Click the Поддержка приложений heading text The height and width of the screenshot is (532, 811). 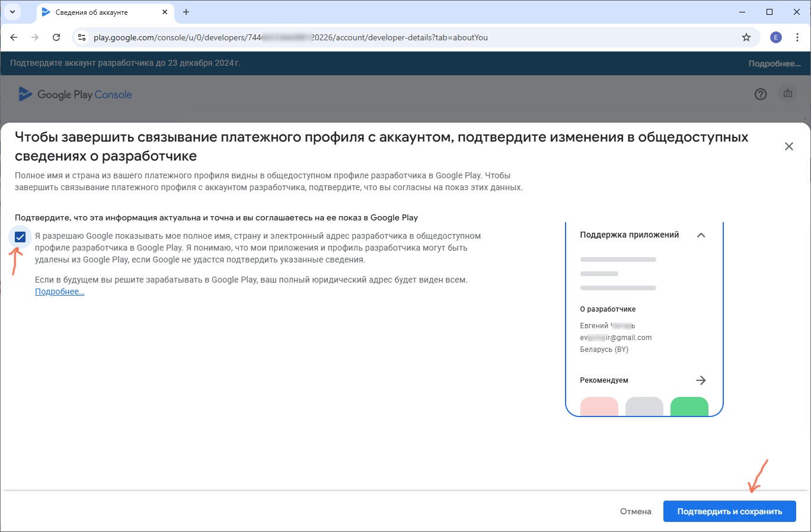coord(630,235)
